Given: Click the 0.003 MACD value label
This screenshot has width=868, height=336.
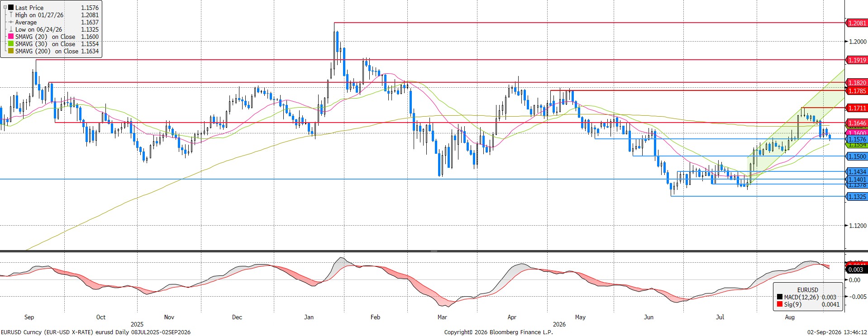Looking at the screenshot, I should point(855,270).
